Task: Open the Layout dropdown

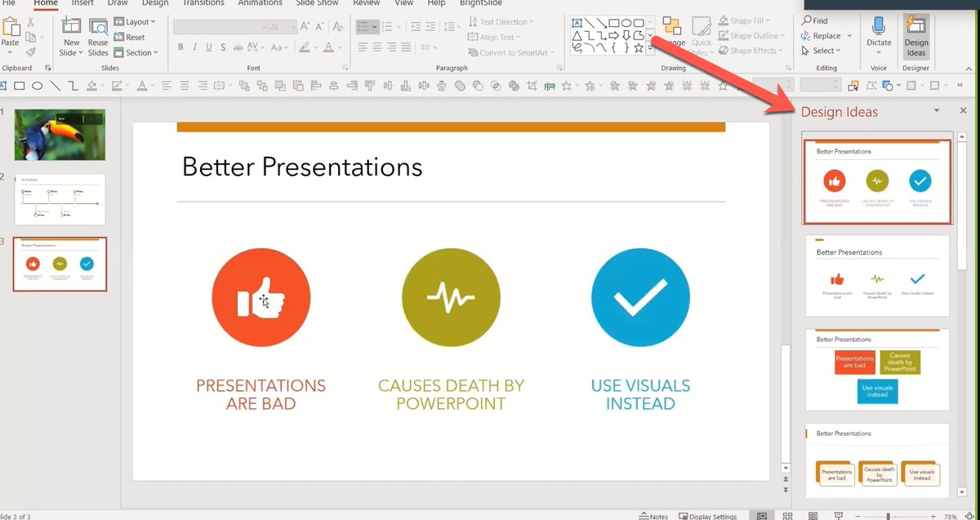Action: 135,22
